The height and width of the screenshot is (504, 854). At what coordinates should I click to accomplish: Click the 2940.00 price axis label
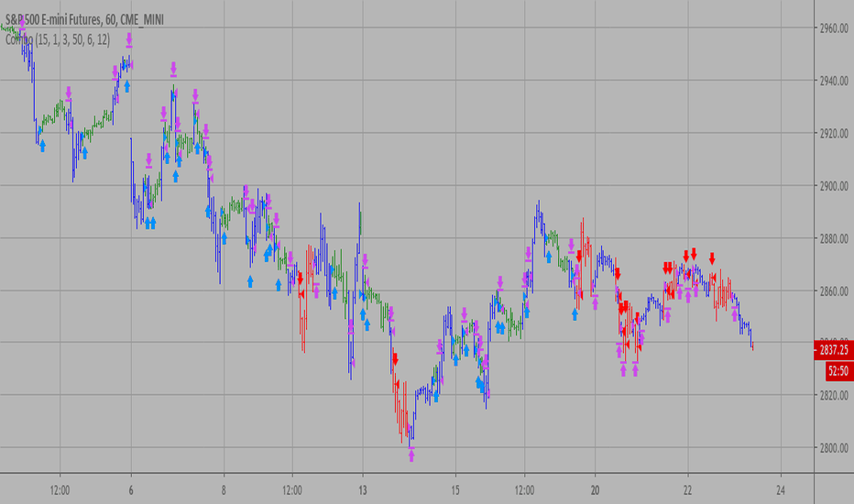[834, 81]
